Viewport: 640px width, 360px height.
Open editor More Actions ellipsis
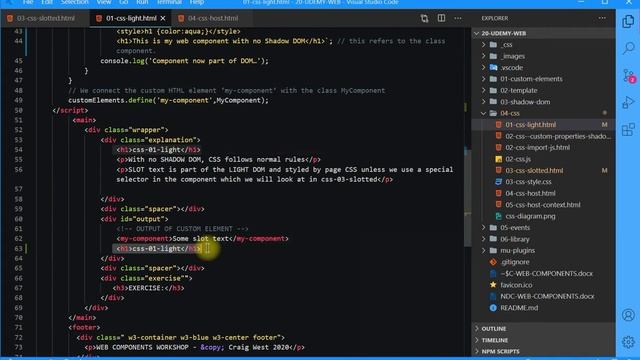458,18
